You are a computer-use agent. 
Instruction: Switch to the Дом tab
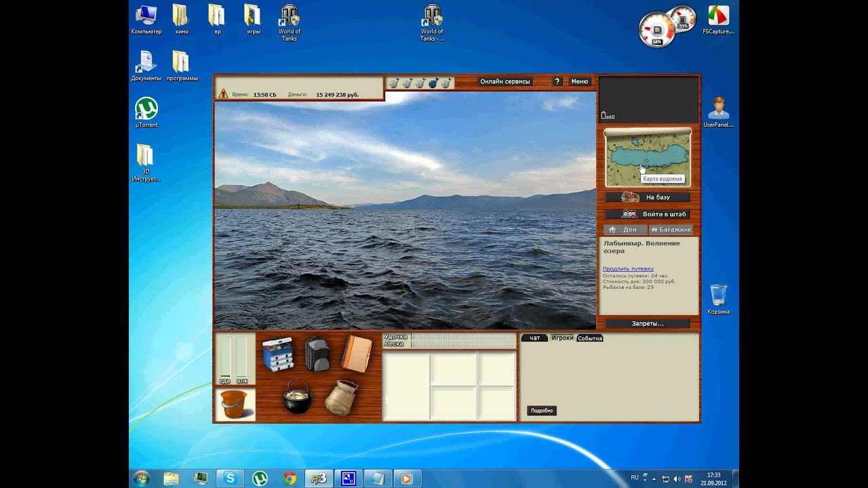click(x=625, y=230)
